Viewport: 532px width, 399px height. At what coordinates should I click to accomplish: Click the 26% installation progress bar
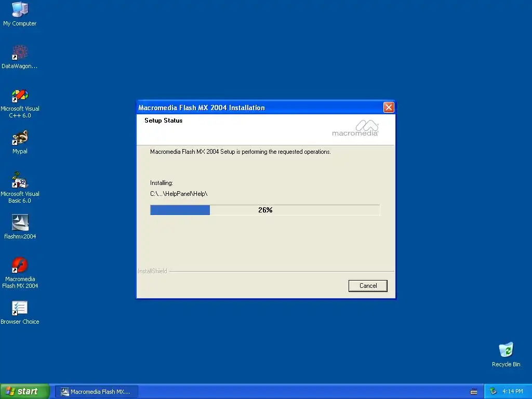pos(265,210)
